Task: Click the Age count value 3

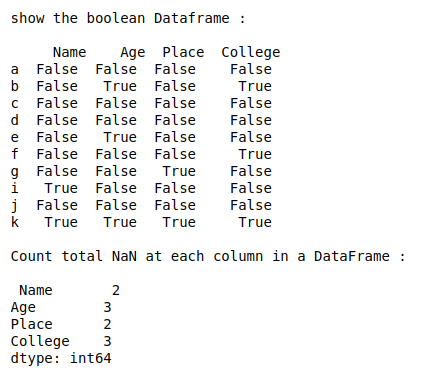Action: point(107,307)
